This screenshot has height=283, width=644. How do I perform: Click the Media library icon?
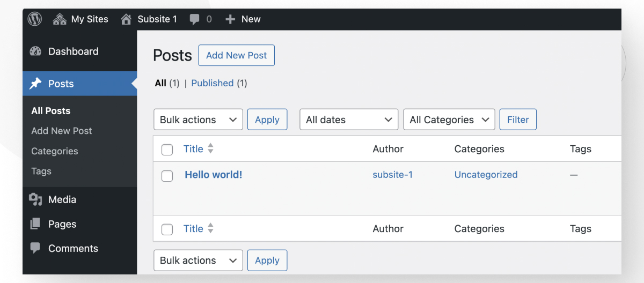(x=35, y=199)
